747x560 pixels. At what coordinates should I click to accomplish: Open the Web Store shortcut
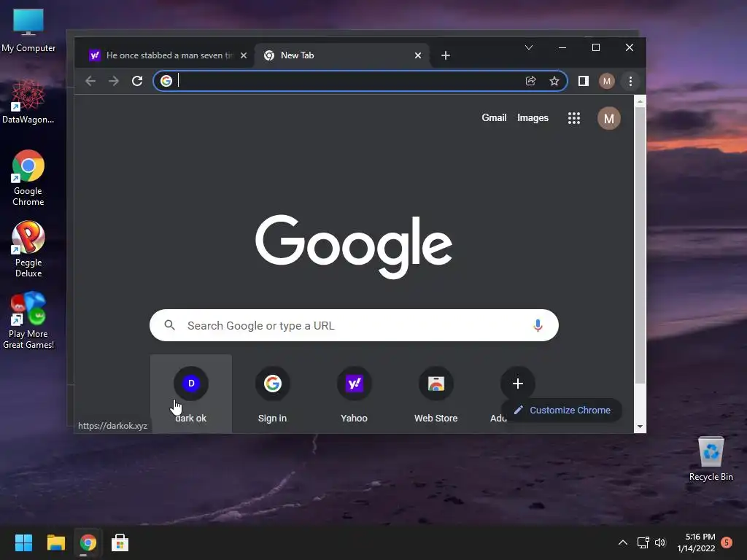436,393
